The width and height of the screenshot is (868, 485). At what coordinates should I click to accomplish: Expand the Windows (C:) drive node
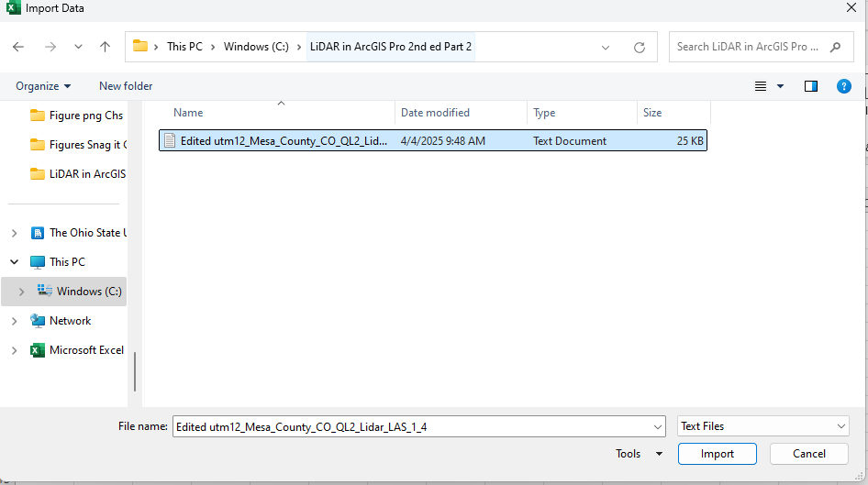[22, 292]
